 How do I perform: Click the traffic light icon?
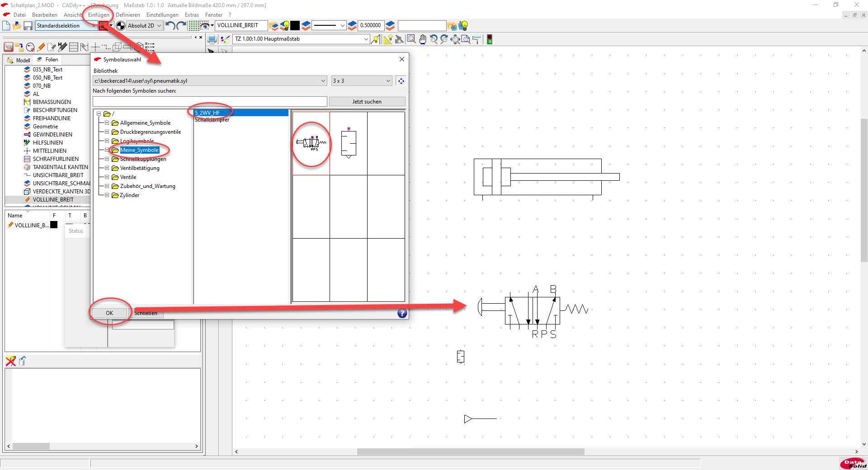point(489,39)
